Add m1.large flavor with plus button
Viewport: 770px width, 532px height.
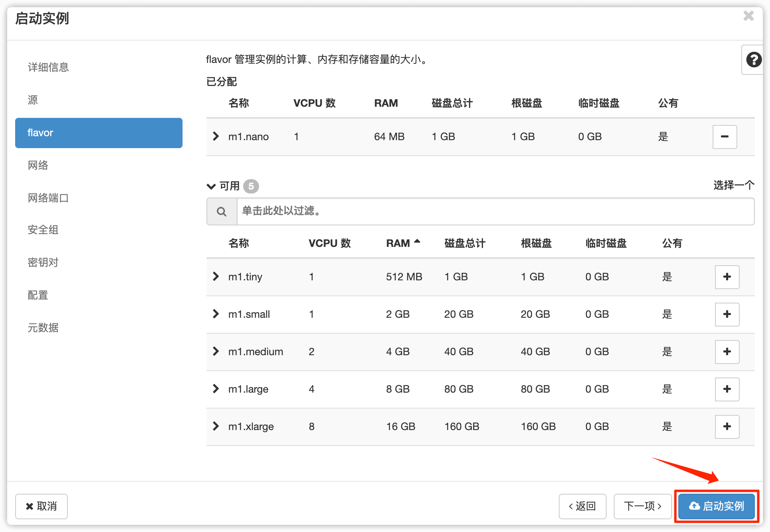(727, 389)
